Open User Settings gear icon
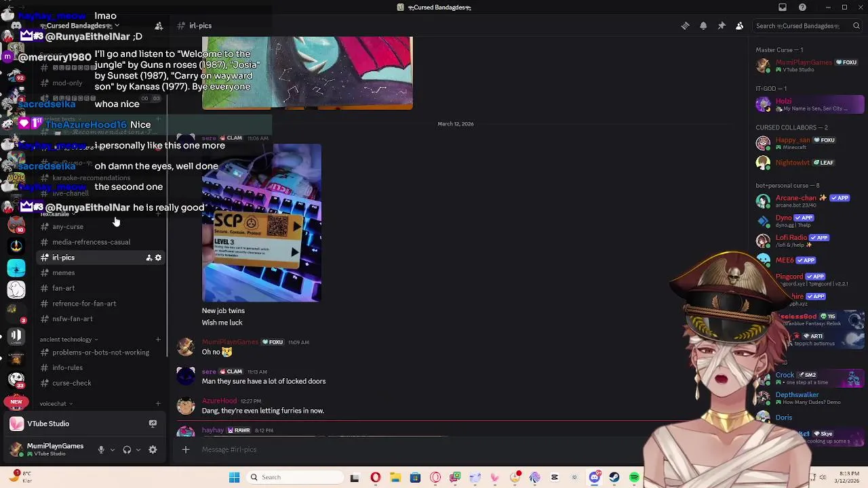The width and height of the screenshot is (868, 488). click(153, 449)
